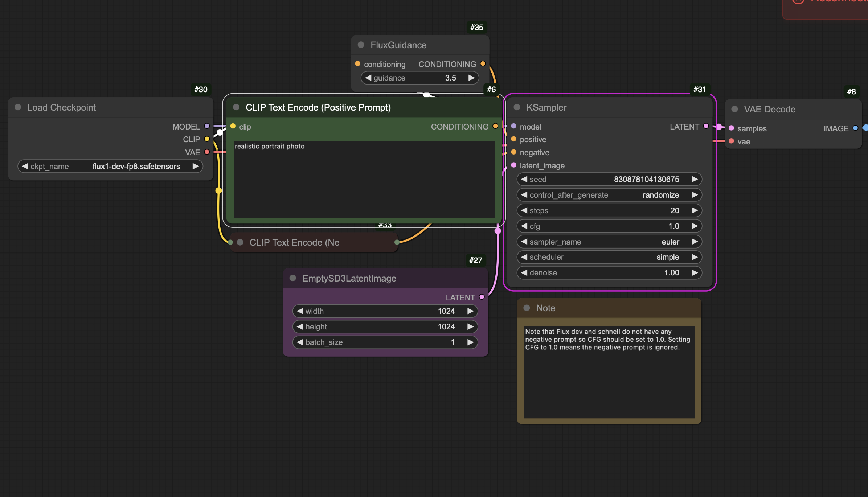This screenshot has width=868, height=497.
Task: Click the MODEL output socket on Load Checkpoint
Action: pyautogui.click(x=207, y=126)
